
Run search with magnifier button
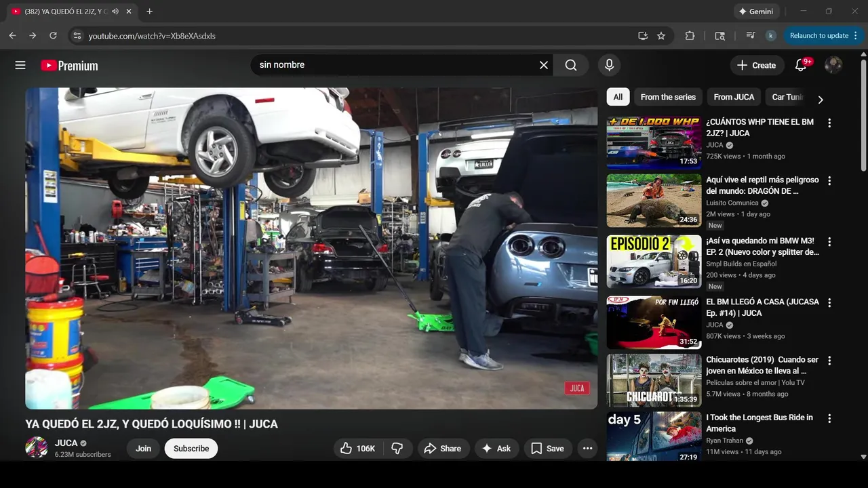tap(571, 65)
